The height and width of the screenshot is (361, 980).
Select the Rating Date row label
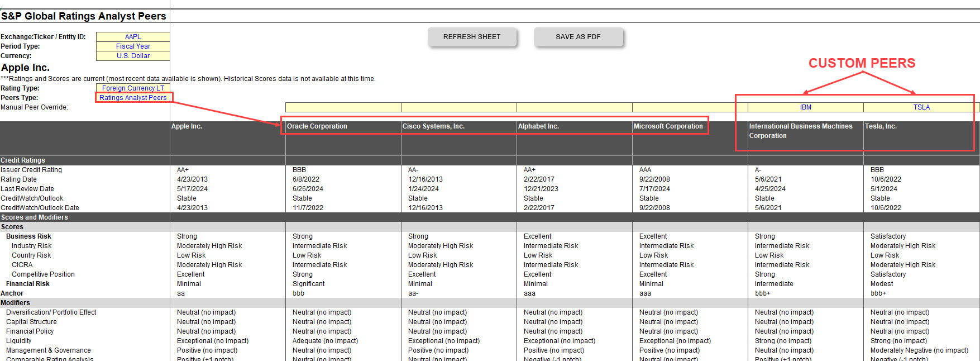click(18, 179)
